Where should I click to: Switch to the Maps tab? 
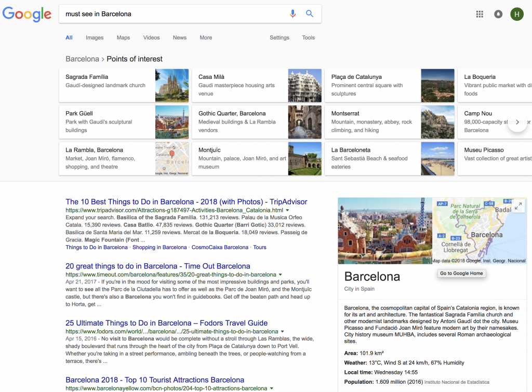(x=123, y=37)
